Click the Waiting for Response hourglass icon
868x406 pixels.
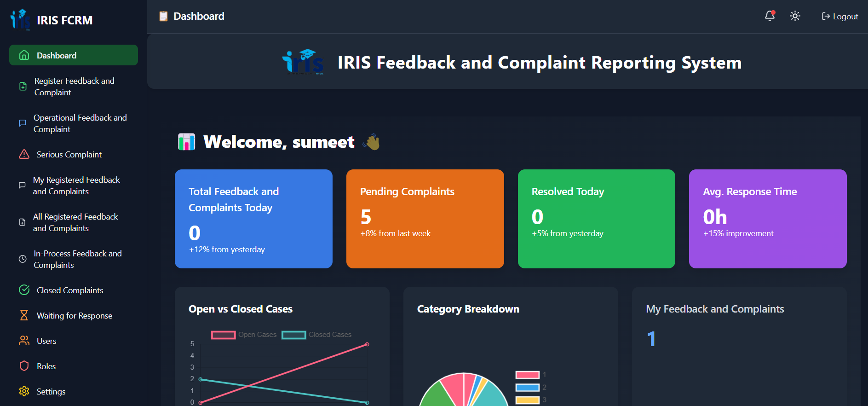[x=24, y=315]
